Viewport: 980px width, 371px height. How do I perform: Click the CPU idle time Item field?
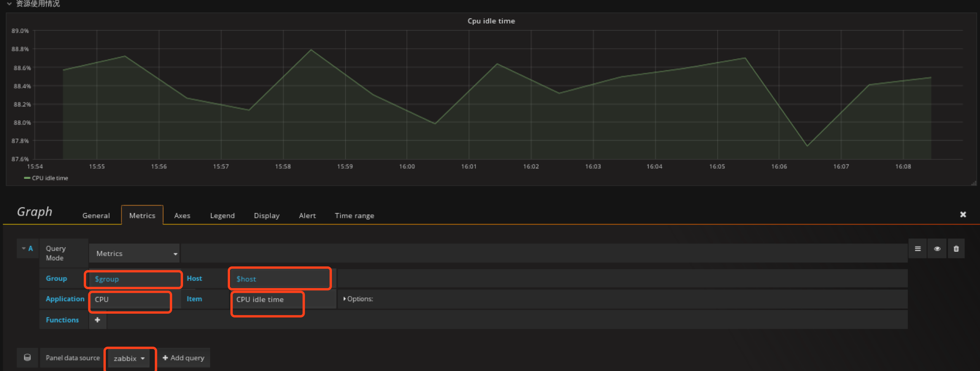(x=267, y=299)
